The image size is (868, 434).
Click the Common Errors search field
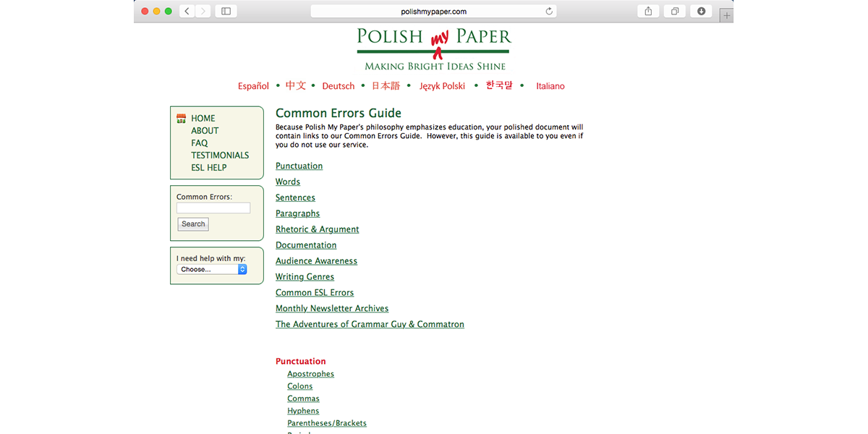pyautogui.click(x=213, y=208)
